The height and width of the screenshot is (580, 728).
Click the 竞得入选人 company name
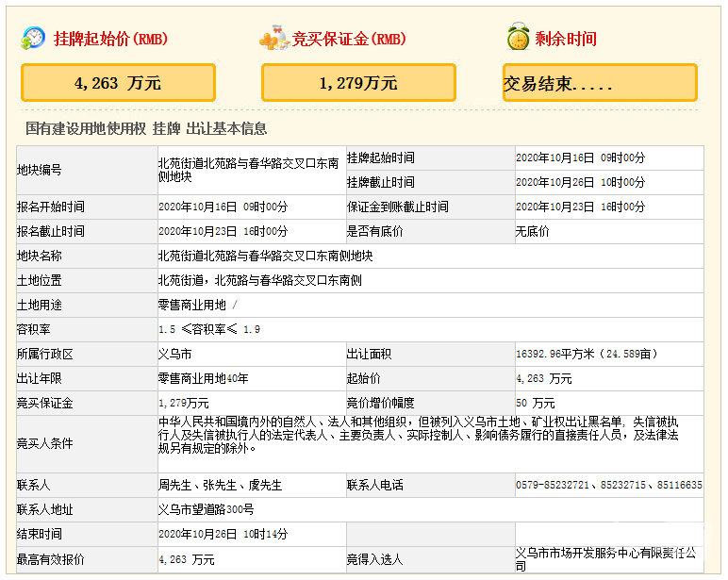[x=605, y=558]
